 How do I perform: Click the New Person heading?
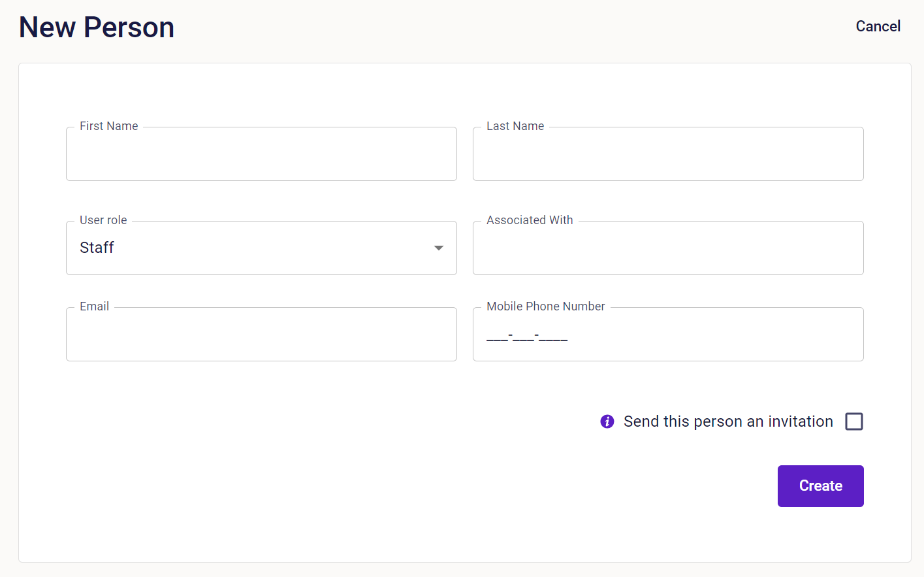97,27
